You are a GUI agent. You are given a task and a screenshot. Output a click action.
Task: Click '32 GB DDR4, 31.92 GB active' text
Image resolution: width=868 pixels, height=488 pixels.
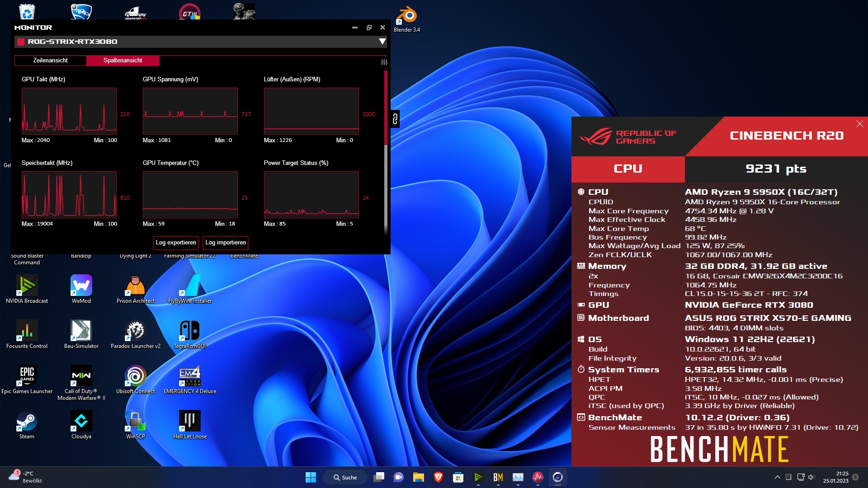[756, 266]
